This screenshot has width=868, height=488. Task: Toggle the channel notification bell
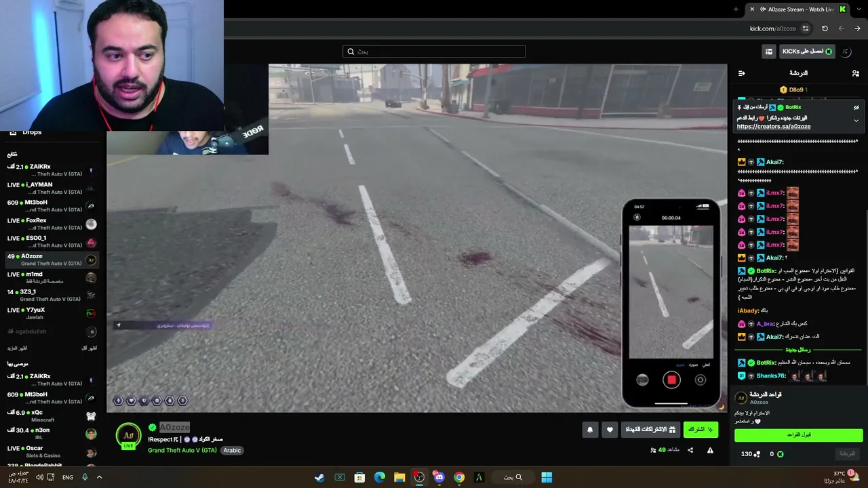coord(590,430)
